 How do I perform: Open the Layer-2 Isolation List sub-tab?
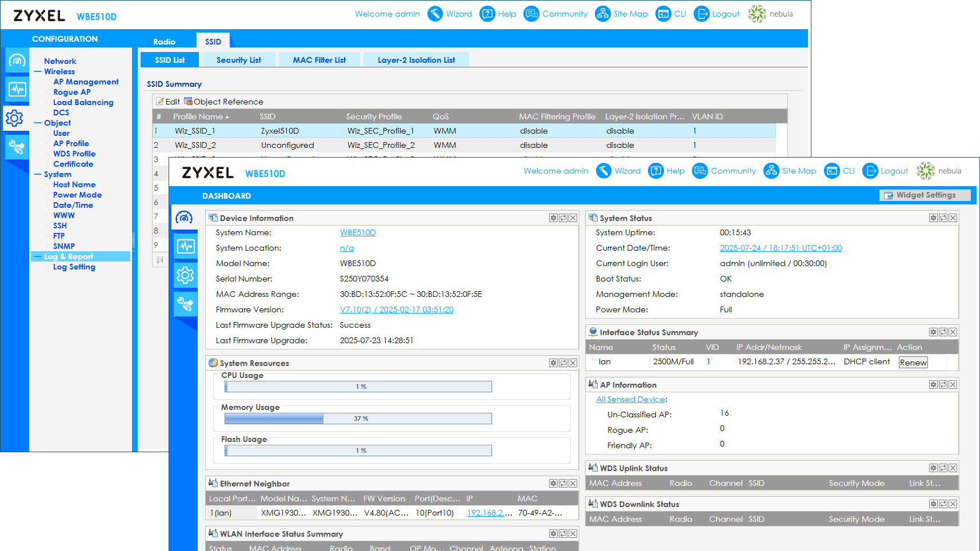click(417, 60)
